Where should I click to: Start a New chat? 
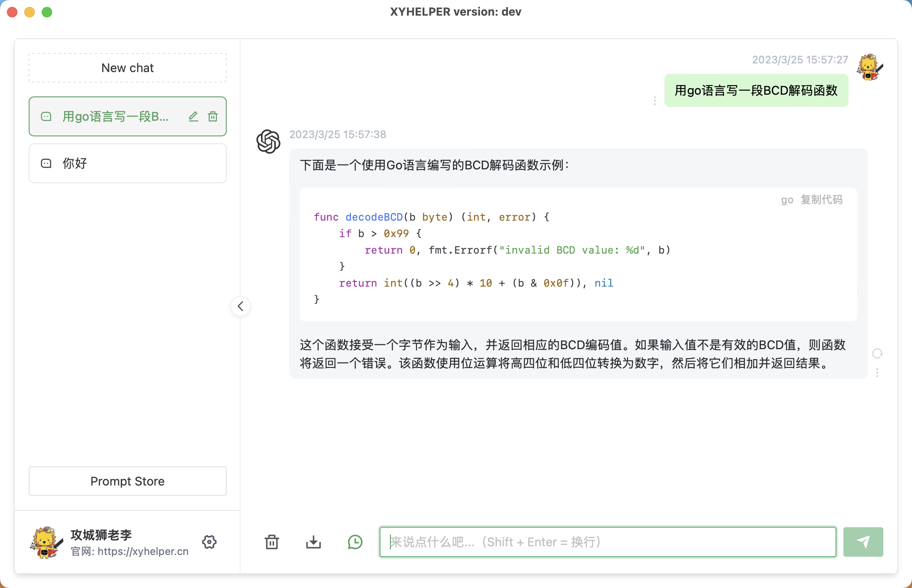point(128,68)
